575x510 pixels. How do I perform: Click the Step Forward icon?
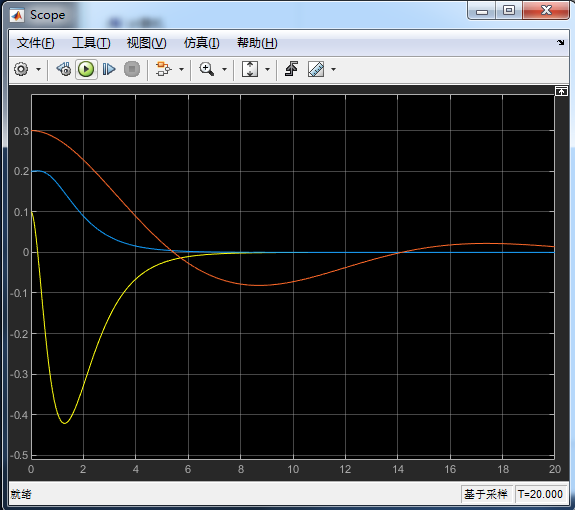point(109,69)
